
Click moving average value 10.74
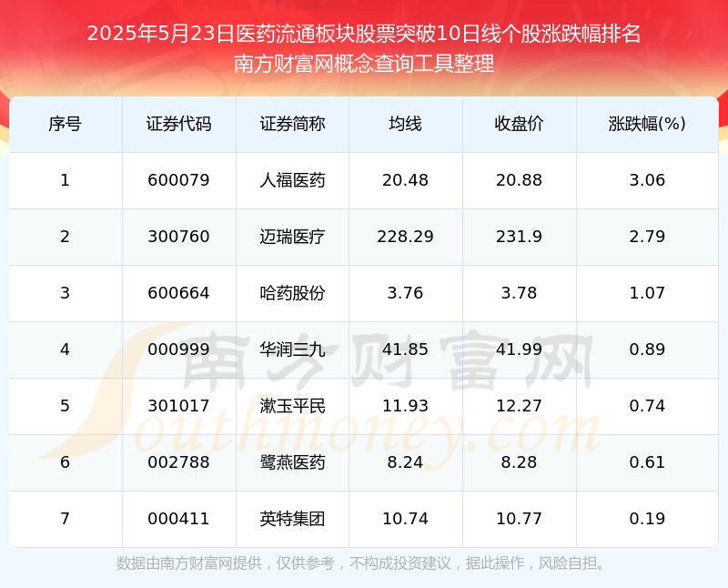[405, 519]
